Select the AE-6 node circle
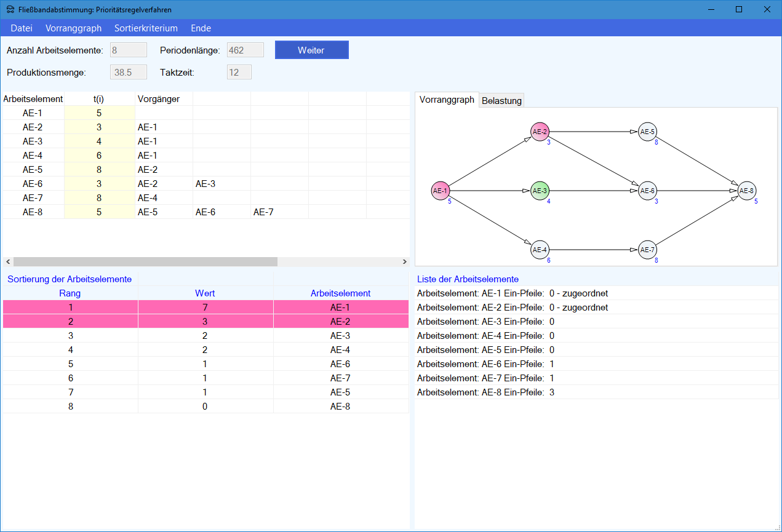782x532 pixels. (647, 191)
